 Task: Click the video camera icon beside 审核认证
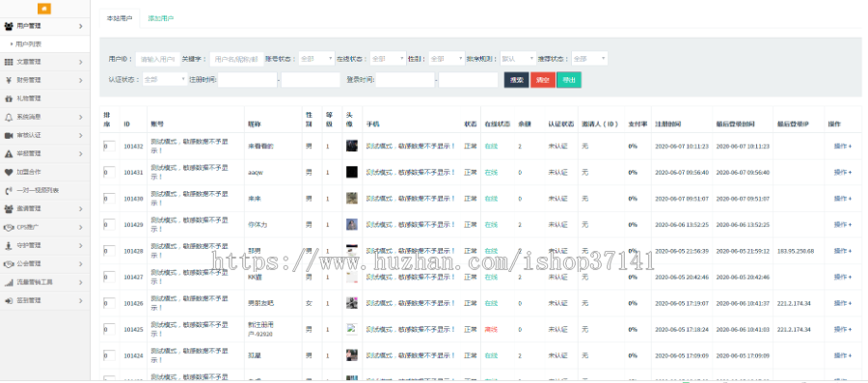pos(9,135)
